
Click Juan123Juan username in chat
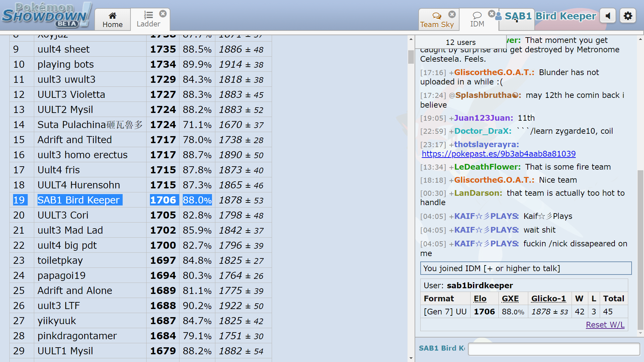(x=483, y=118)
